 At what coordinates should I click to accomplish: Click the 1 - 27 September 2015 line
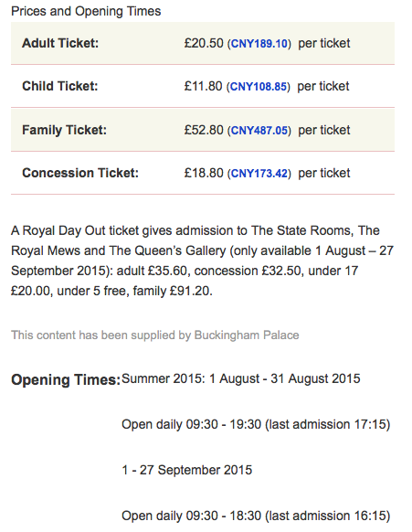click(187, 470)
